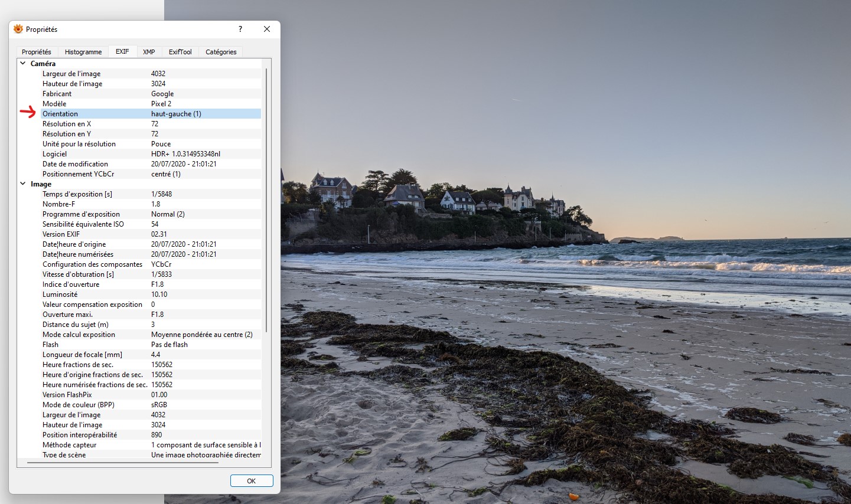The height and width of the screenshot is (504, 851).
Task: Click the Pouce value
Action: [x=161, y=144]
